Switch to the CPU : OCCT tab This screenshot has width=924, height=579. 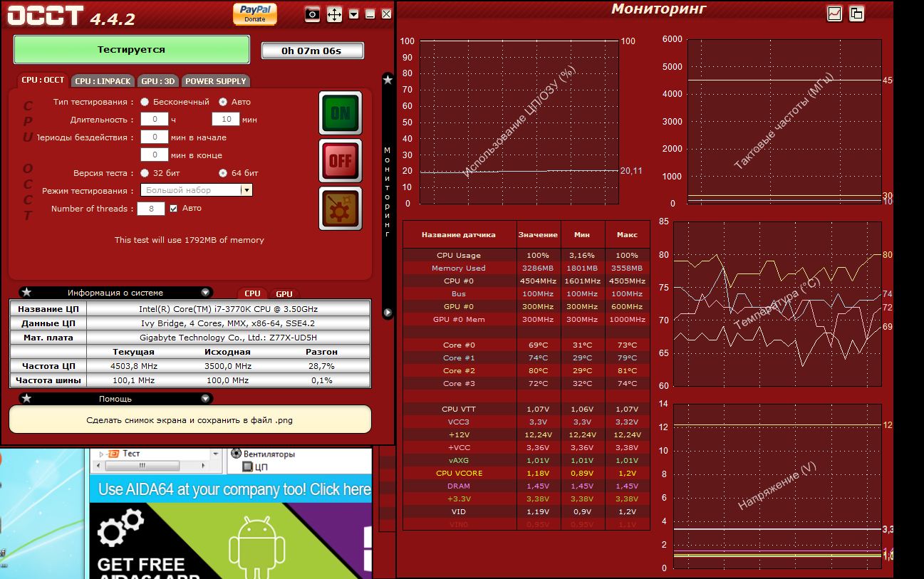click(x=43, y=80)
